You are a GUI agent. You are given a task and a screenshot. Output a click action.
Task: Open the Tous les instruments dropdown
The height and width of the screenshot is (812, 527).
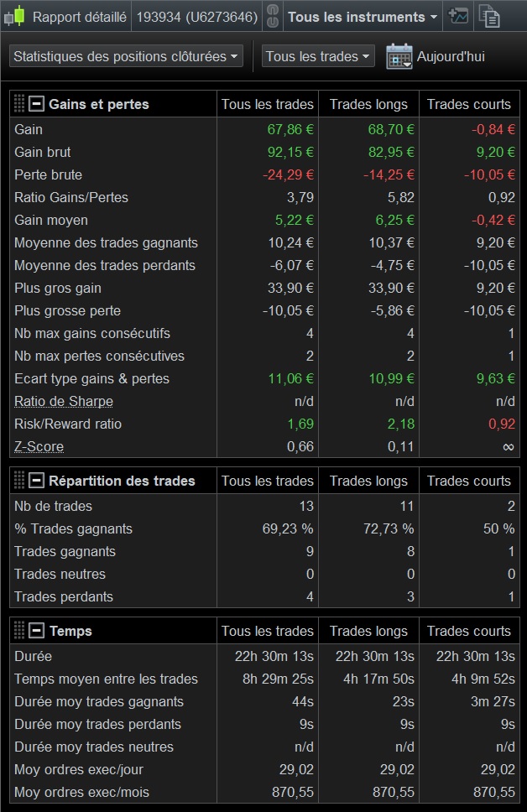[363, 17]
